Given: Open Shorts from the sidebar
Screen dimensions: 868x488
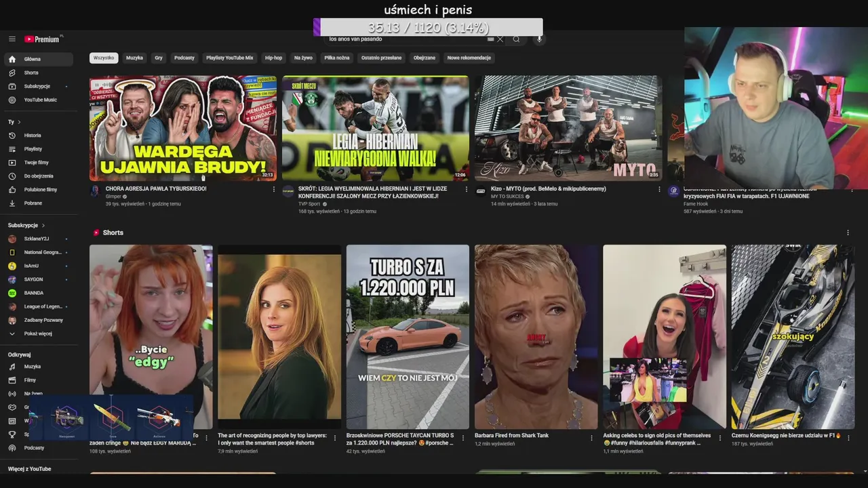Looking at the screenshot, I should click(x=39, y=73).
